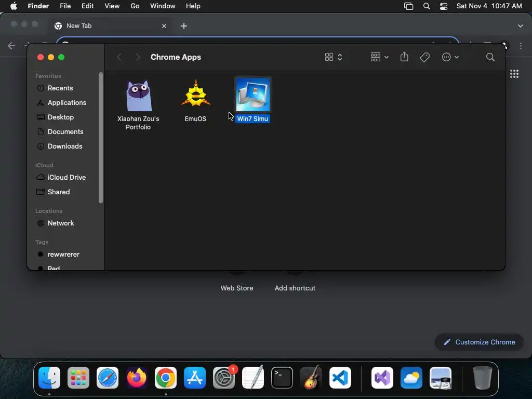Show the date and time panel

pyautogui.click(x=489, y=6)
